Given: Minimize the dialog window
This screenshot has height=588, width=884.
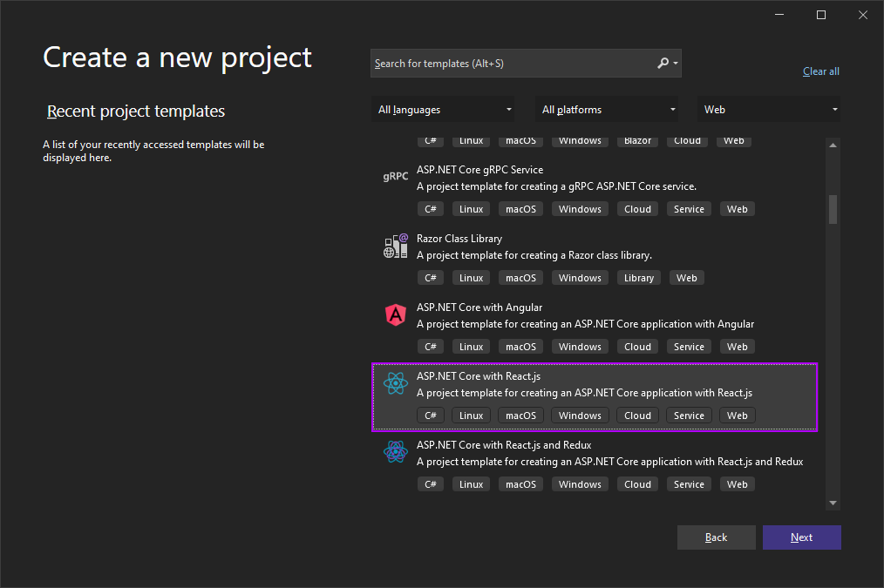Looking at the screenshot, I should tap(779, 15).
